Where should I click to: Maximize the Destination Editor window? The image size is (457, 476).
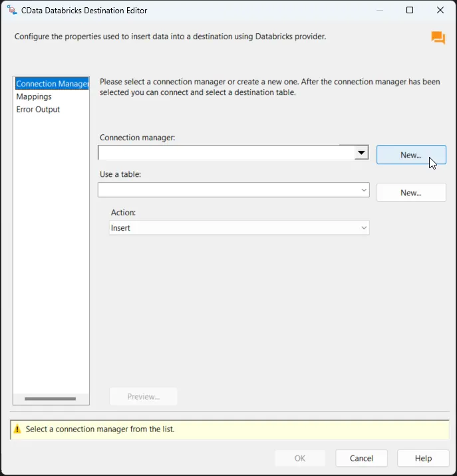[x=410, y=11]
